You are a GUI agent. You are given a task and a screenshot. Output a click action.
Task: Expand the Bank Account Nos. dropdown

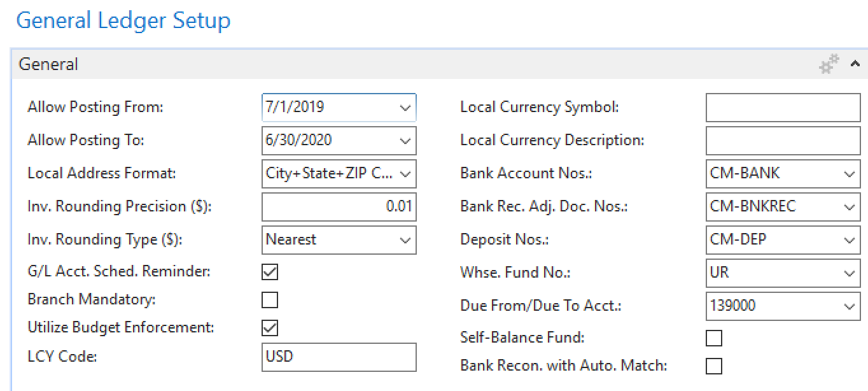pyautogui.click(x=849, y=174)
